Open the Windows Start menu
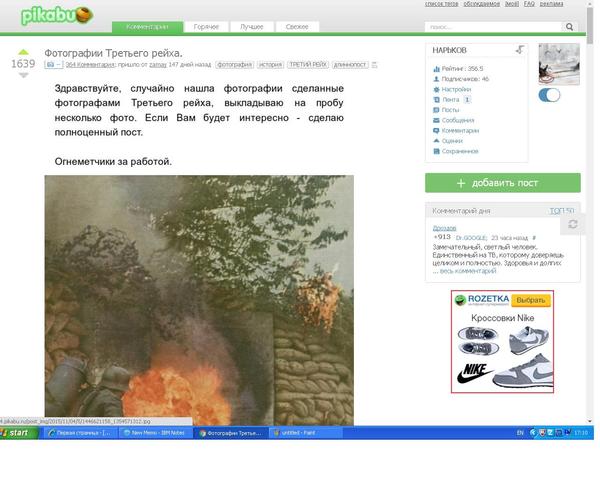The height and width of the screenshot is (480, 600). pyautogui.click(x=20, y=433)
